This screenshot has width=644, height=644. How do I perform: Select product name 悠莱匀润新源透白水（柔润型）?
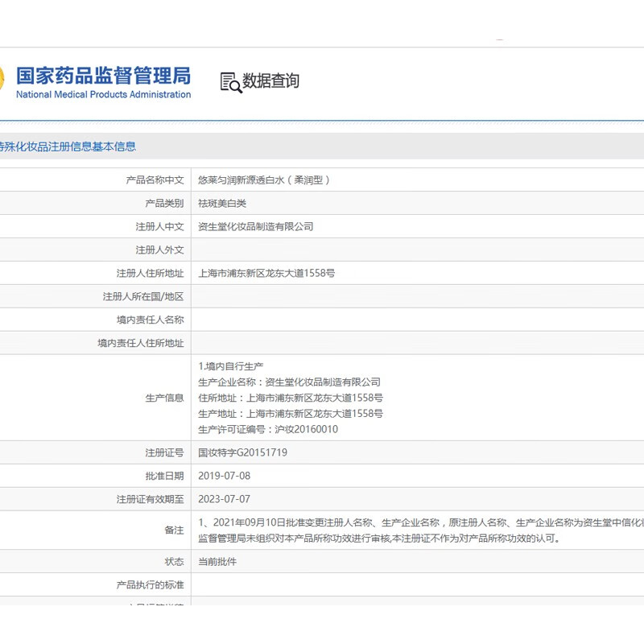264,180
